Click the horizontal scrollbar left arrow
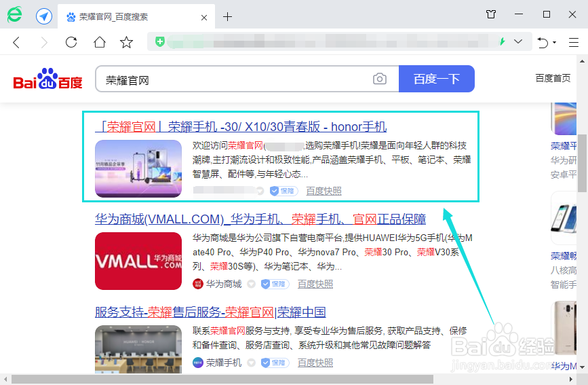The width and height of the screenshot is (588, 385). pyautogui.click(x=5, y=380)
